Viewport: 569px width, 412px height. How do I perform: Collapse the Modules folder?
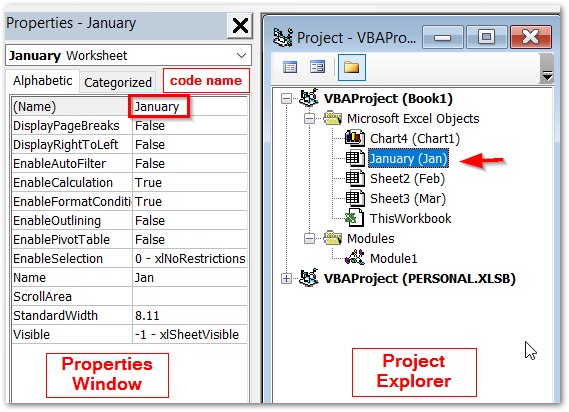pos(309,238)
